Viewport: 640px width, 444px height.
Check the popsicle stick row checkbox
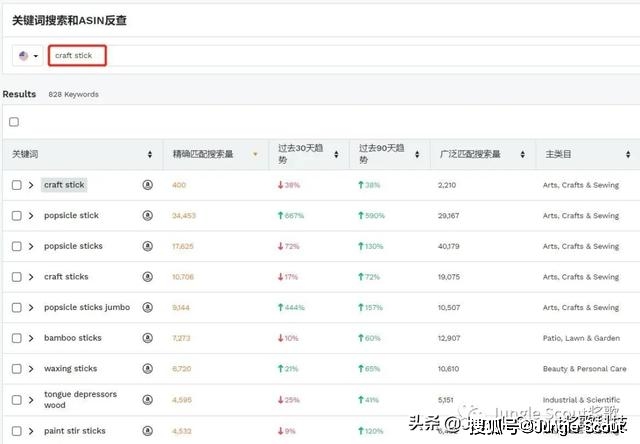(16, 215)
